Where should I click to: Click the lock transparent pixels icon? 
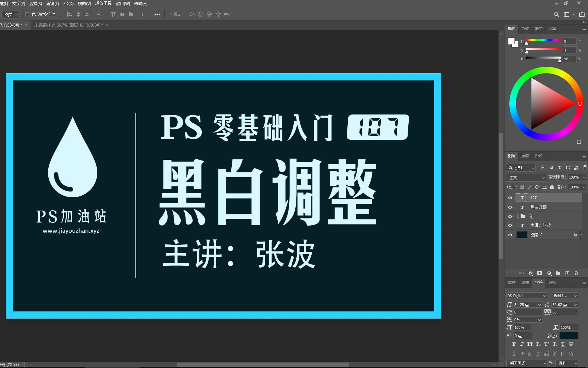tap(522, 187)
